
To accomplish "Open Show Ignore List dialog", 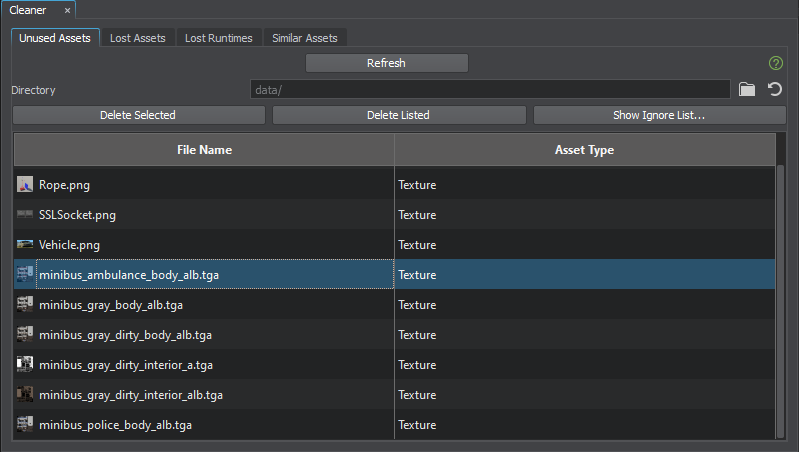I will [659, 115].
